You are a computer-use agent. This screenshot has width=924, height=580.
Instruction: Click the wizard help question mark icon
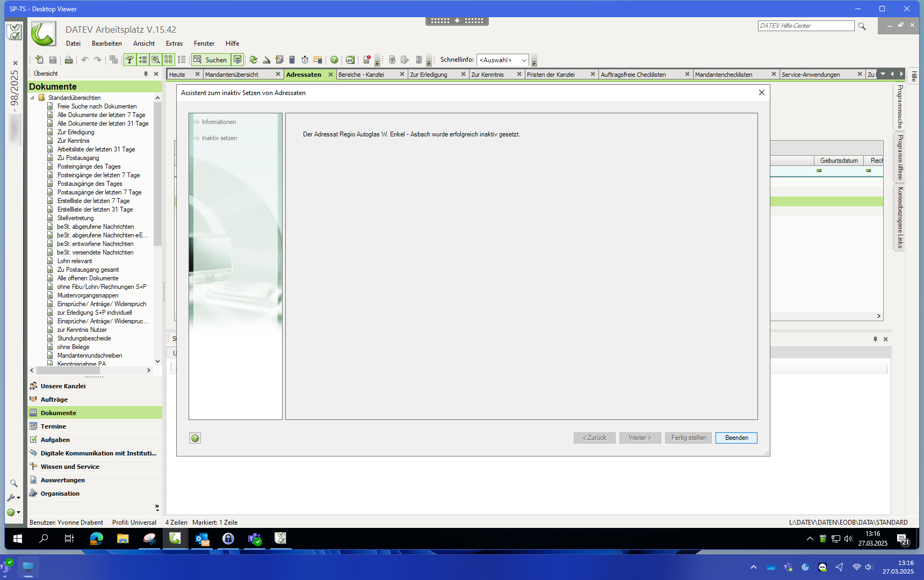click(195, 438)
